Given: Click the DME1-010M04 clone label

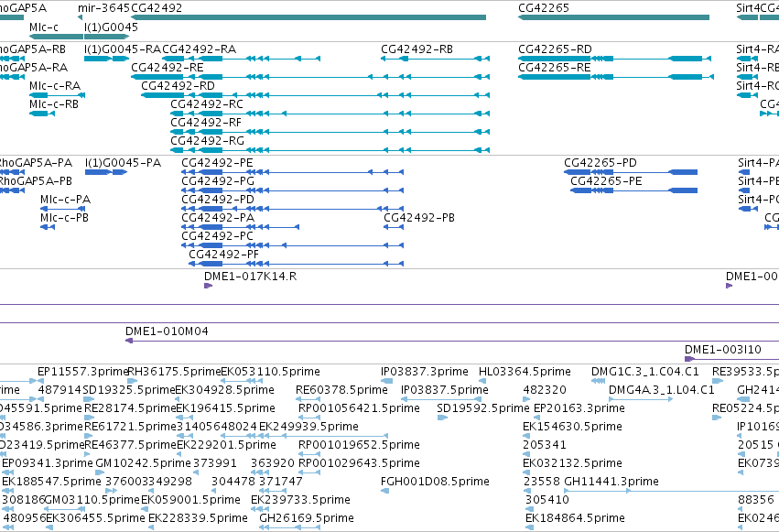Looking at the screenshot, I should pyautogui.click(x=167, y=331).
